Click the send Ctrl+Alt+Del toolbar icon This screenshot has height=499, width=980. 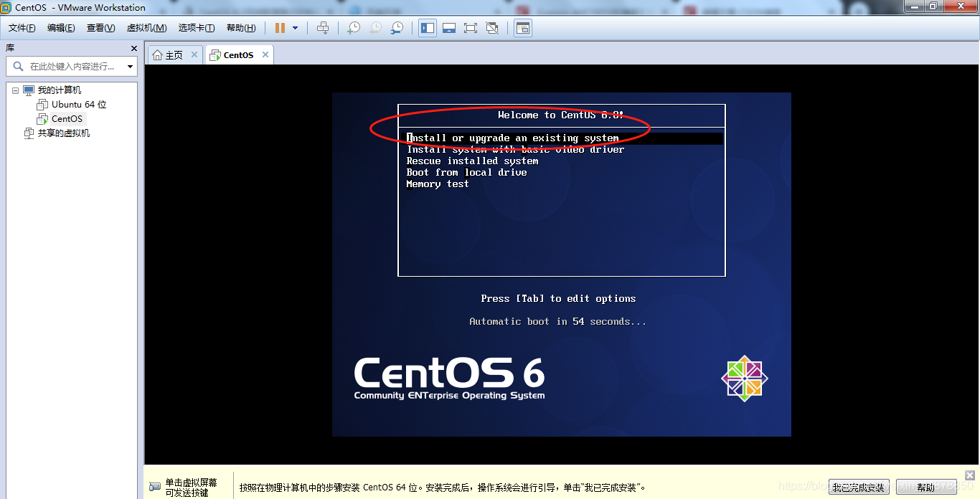click(323, 28)
